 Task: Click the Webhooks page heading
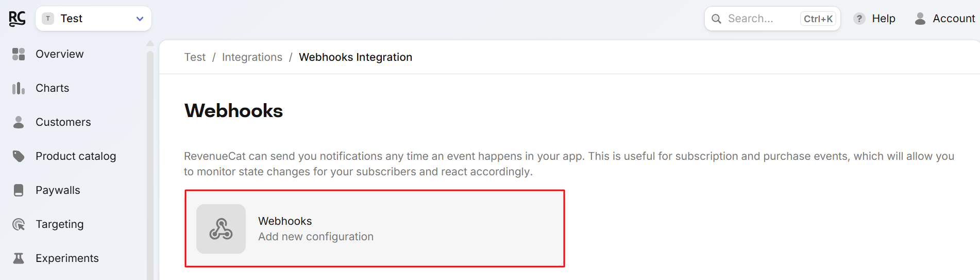[233, 111]
